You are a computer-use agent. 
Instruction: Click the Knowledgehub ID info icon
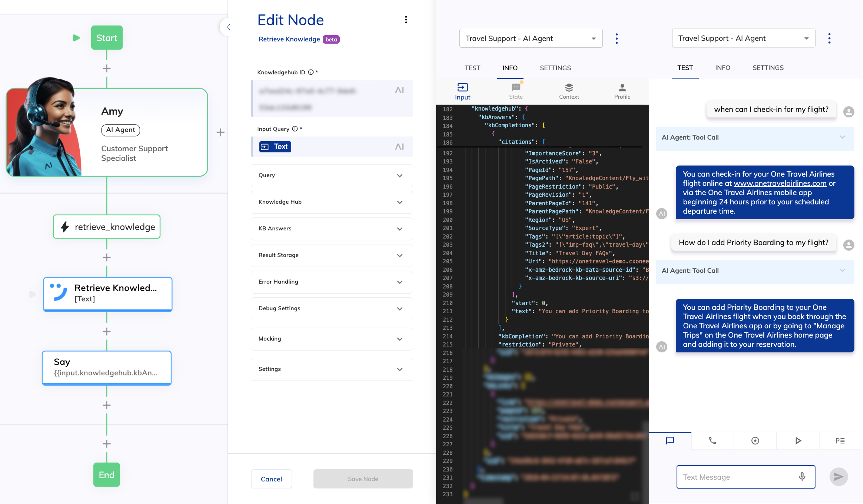[x=311, y=72]
